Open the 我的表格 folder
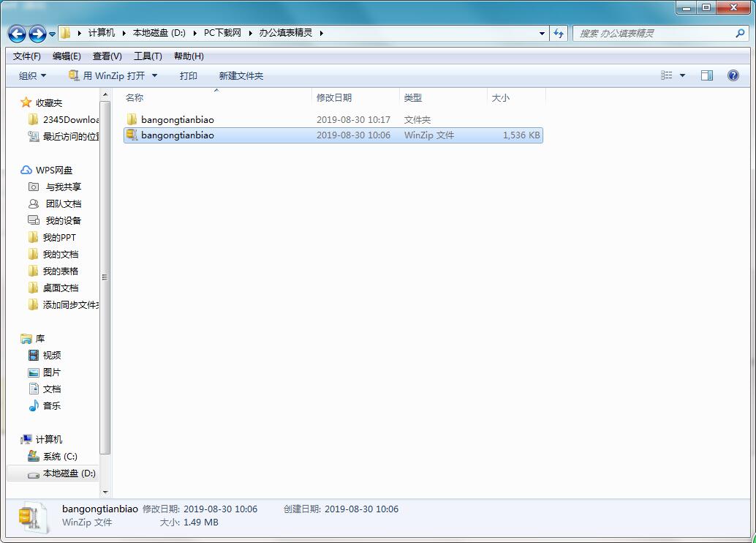 click(x=53, y=271)
